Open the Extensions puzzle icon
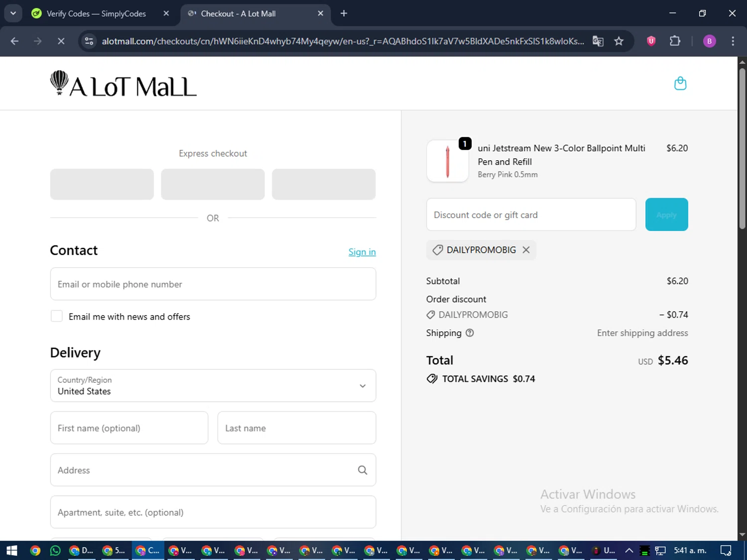The height and width of the screenshot is (560, 747). coord(675,41)
